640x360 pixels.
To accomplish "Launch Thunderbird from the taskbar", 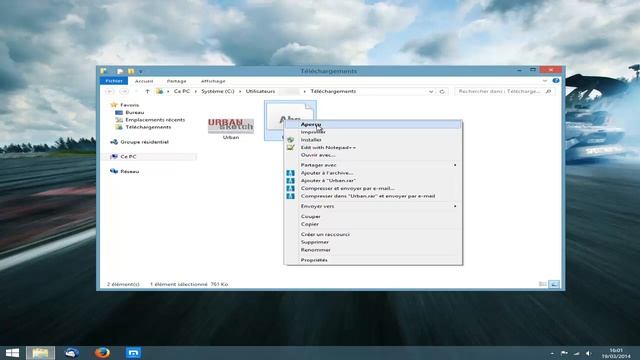I will click(71, 353).
